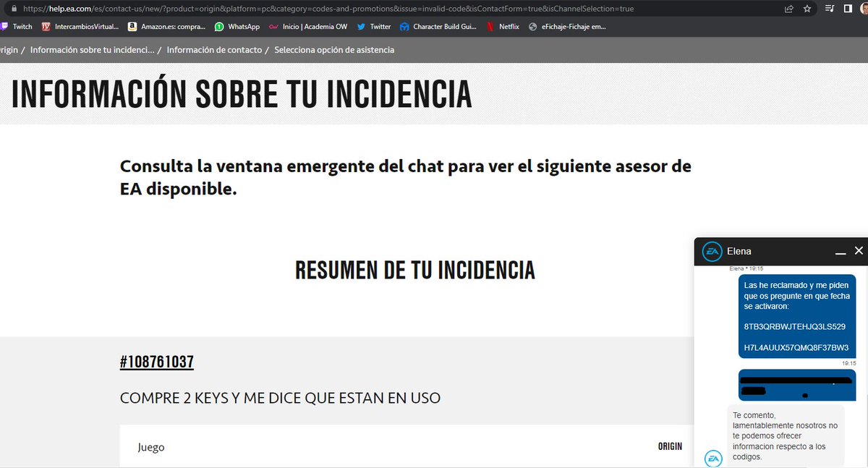Screen dimensions: 868x468
Task: Go to 'Selecciona opción de asistencia' breadcrumb
Action: 334,50
